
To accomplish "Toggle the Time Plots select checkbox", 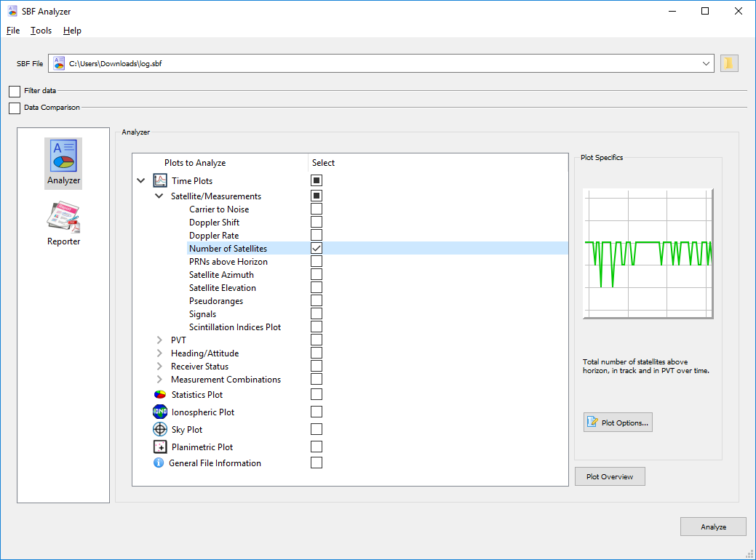I will tap(317, 180).
